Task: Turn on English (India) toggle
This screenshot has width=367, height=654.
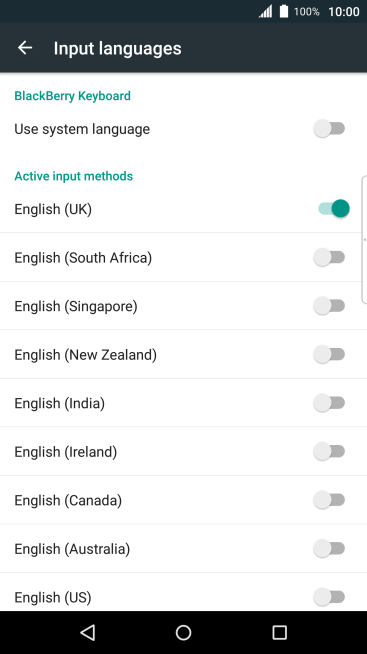Action: pyautogui.click(x=329, y=403)
